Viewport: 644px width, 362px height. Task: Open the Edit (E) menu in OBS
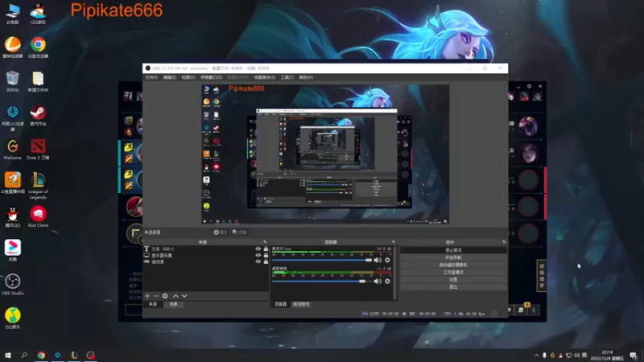pos(170,77)
